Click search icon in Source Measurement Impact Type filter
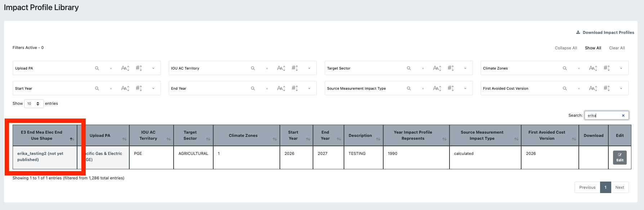Screen dimensions: 644x210 point(409,88)
